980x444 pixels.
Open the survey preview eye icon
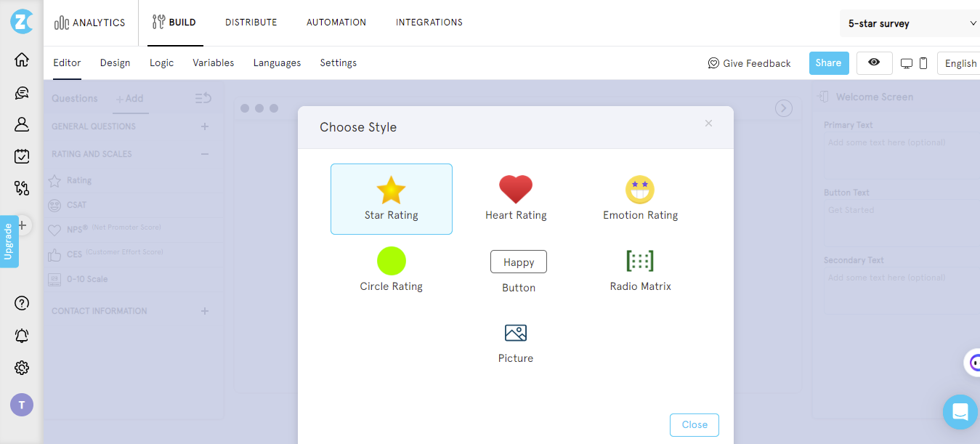point(874,63)
